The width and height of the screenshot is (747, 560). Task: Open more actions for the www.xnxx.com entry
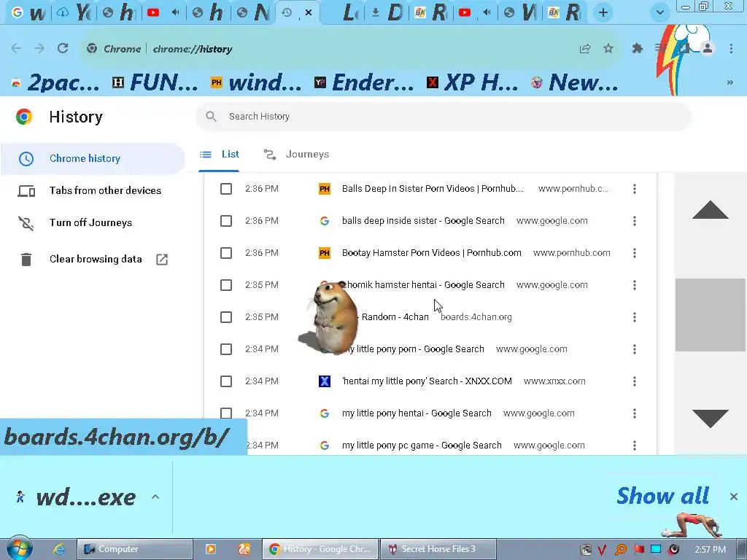click(x=634, y=381)
